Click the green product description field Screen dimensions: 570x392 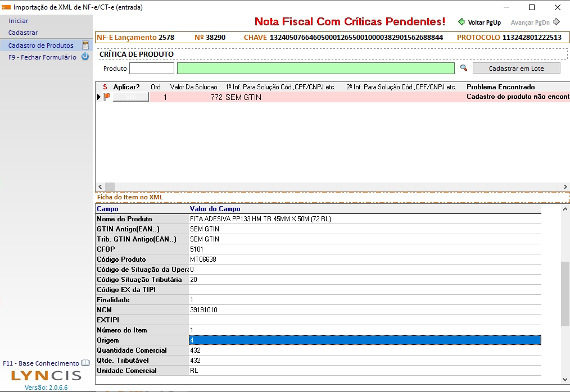[x=315, y=69]
